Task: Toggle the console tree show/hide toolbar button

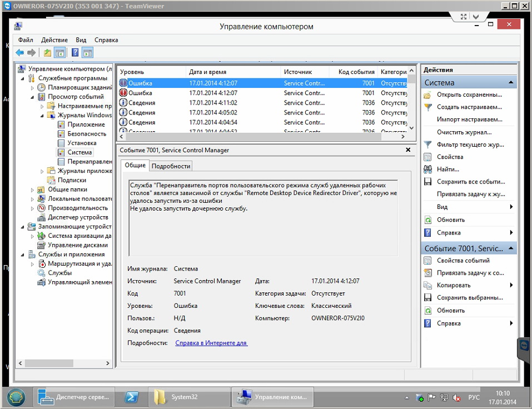Action: click(60, 53)
